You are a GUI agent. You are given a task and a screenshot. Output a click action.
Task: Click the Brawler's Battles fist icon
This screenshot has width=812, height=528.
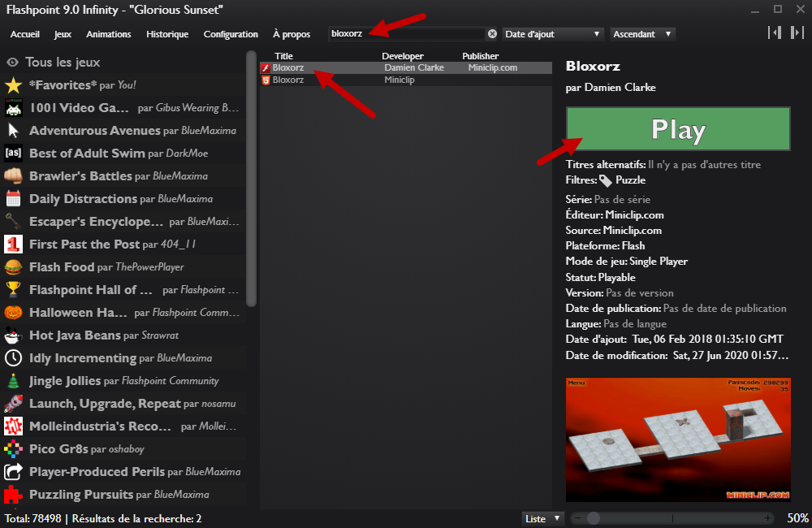(x=14, y=175)
